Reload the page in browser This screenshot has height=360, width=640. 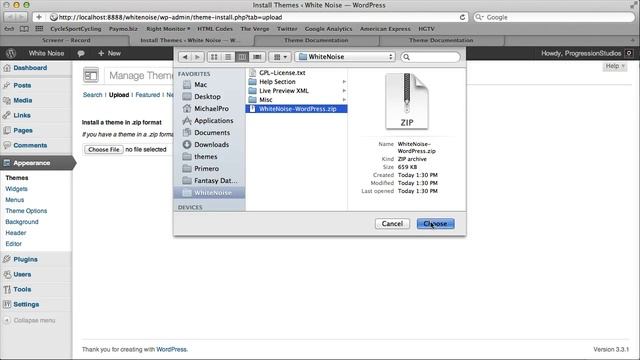tap(462, 17)
